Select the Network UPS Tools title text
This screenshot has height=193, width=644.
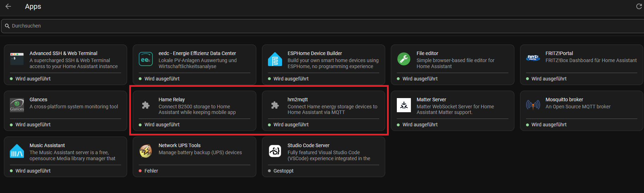180,145
